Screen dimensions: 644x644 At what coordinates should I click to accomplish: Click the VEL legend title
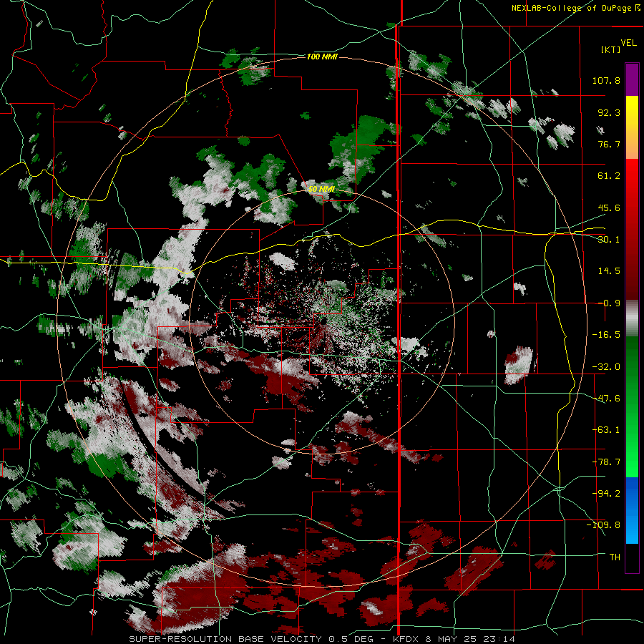(x=628, y=43)
